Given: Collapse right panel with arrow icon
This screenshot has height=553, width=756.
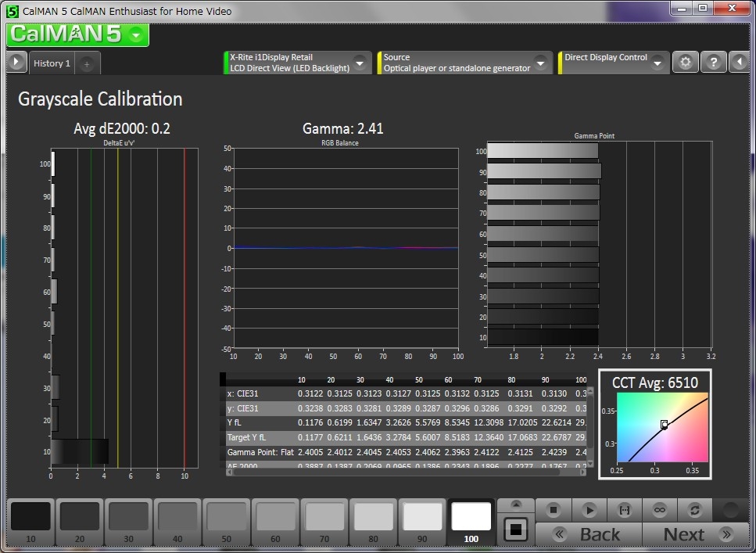Looking at the screenshot, I should click(x=740, y=63).
